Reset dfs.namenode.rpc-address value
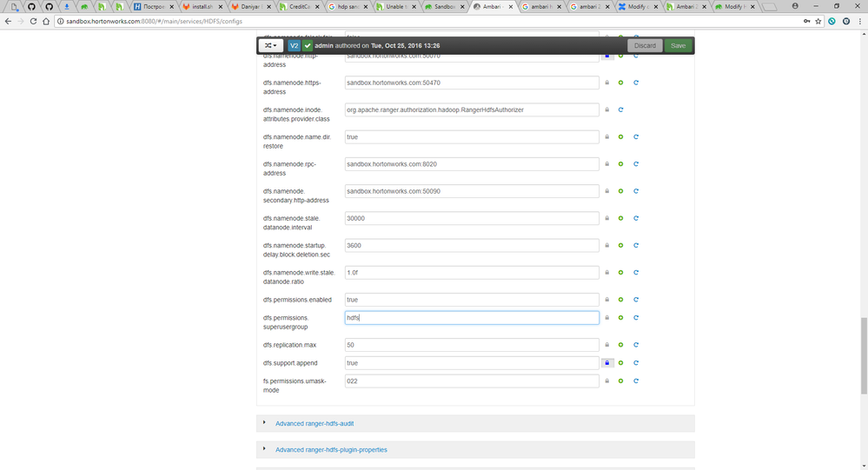This screenshot has width=868, height=470. click(x=636, y=164)
